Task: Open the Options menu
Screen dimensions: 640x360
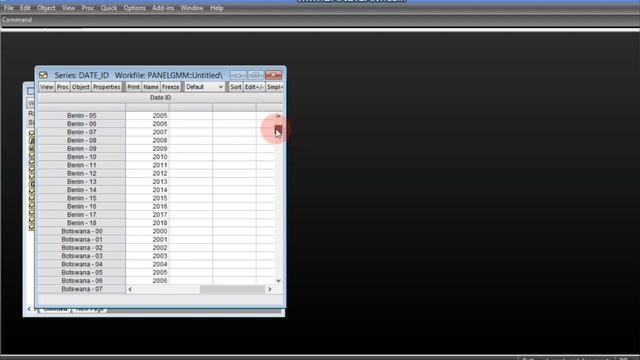Action: pyautogui.click(x=134, y=8)
